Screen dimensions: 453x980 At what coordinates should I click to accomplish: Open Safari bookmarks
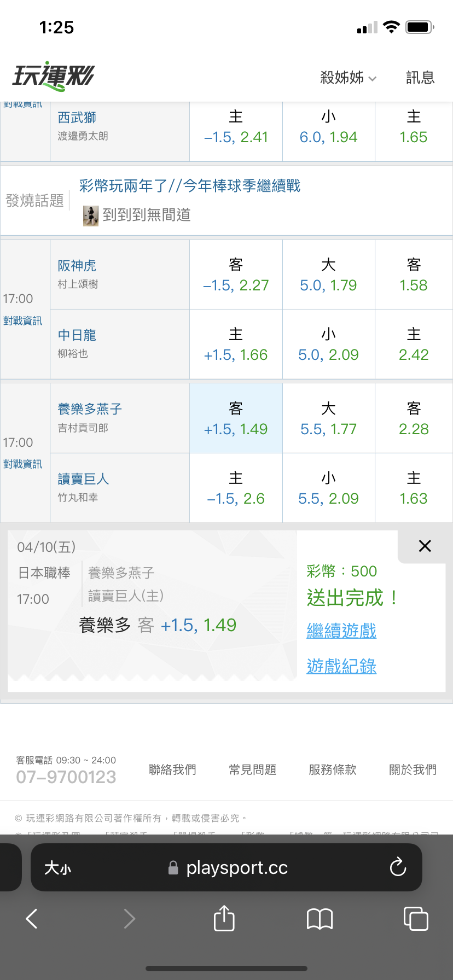tap(320, 919)
